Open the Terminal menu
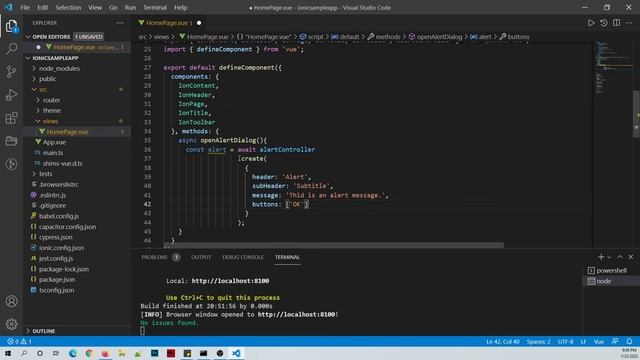640x360 pixels. pos(155,7)
